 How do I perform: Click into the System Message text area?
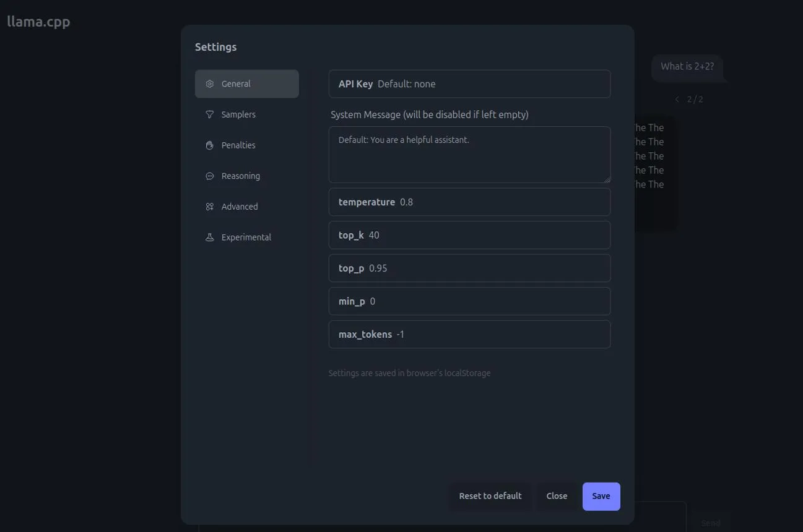point(470,155)
